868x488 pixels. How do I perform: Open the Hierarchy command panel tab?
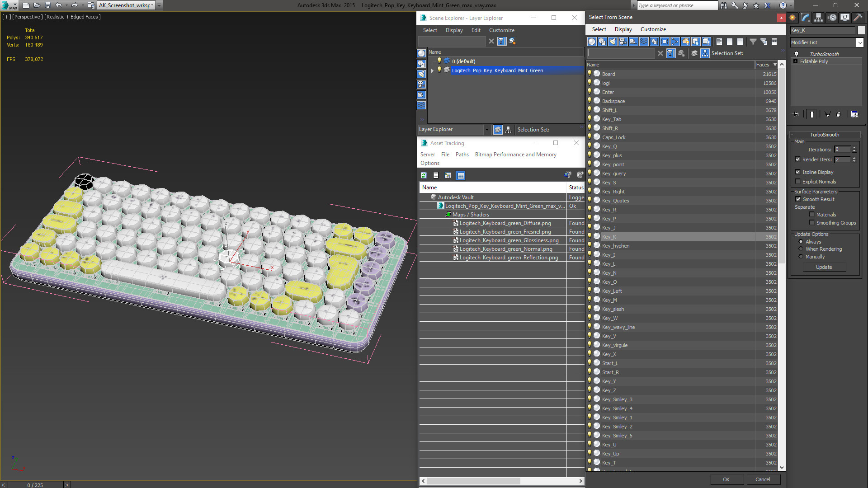click(819, 18)
